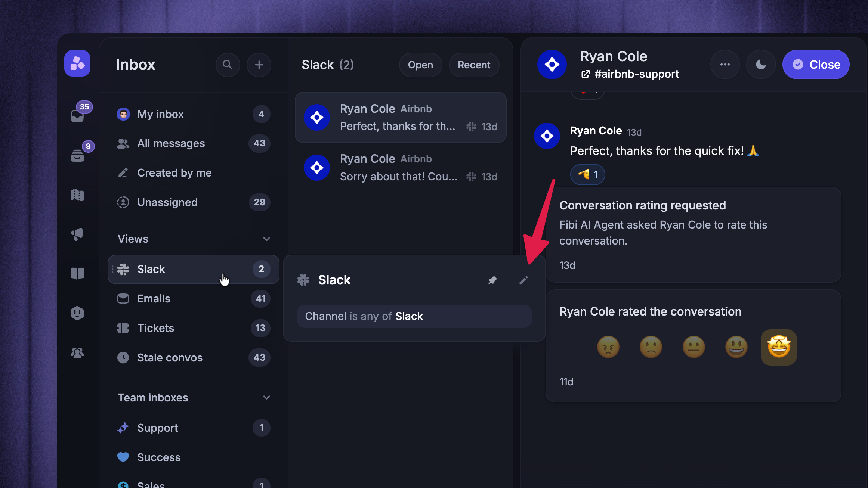Open contacts people icon in sidebar
The height and width of the screenshot is (488, 868).
click(77, 352)
